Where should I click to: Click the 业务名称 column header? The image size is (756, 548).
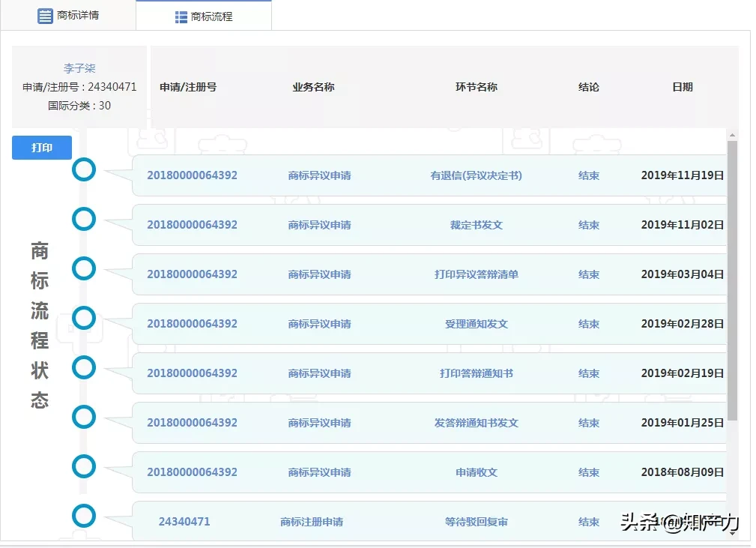[x=313, y=87]
